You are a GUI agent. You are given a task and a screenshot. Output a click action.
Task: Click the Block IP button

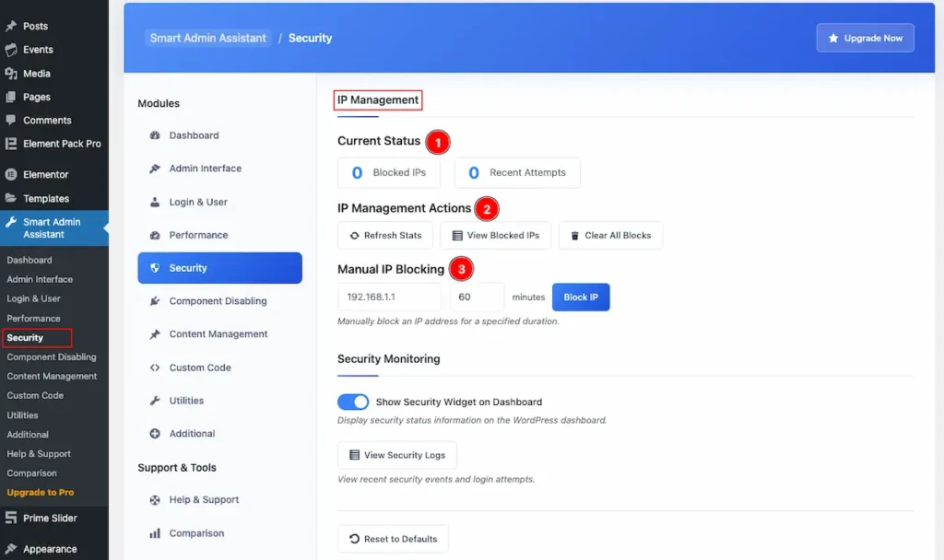click(x=581, y=297)
